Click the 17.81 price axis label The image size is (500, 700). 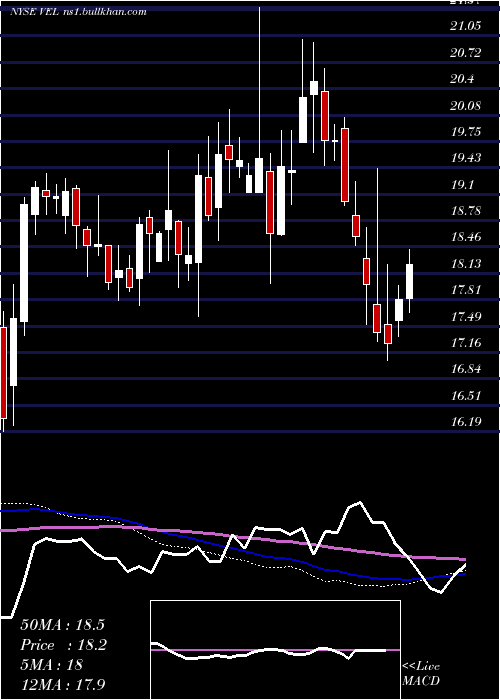click(x=466, y=290)
